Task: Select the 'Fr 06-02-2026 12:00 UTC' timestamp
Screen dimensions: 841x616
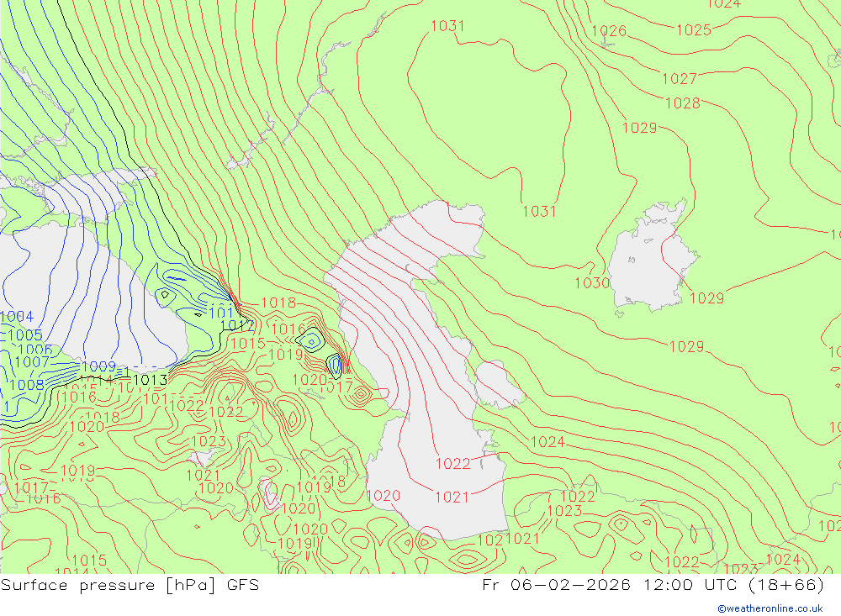Action: 610,584
